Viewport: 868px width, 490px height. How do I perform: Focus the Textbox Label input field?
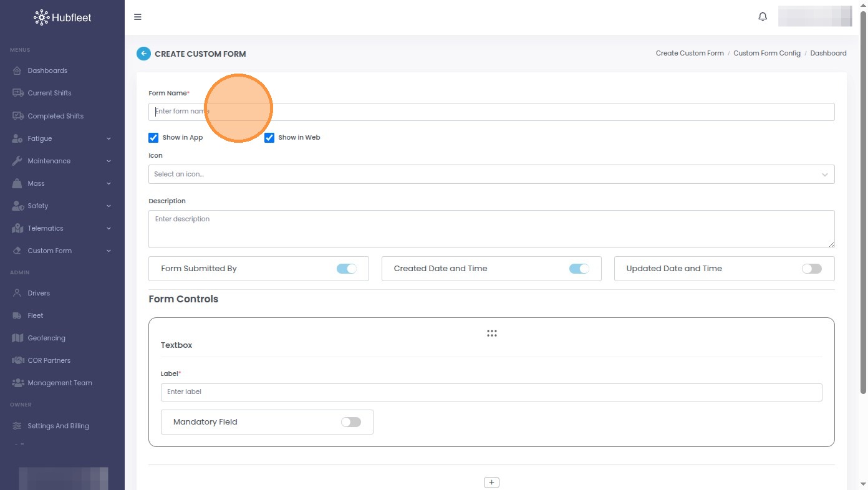point(491,392)
